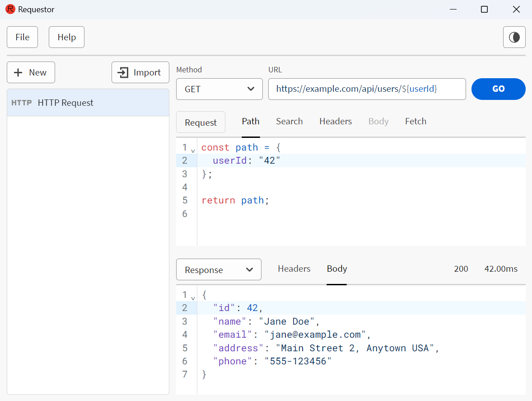The image size is (532, 401).
Task: Click the 42.00ms response time indicator
Action: click(500, 269)
